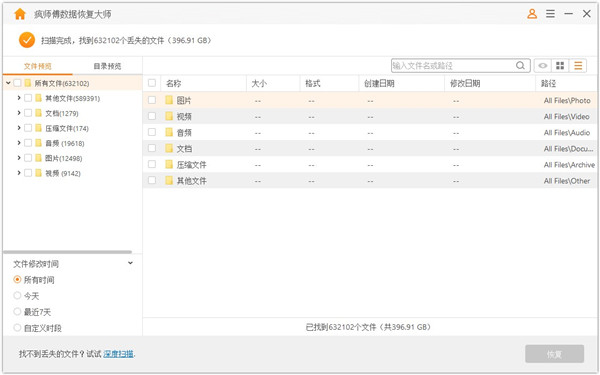Check the box for 图片 row
Screen dimensions: 600x375
[152, 100]
